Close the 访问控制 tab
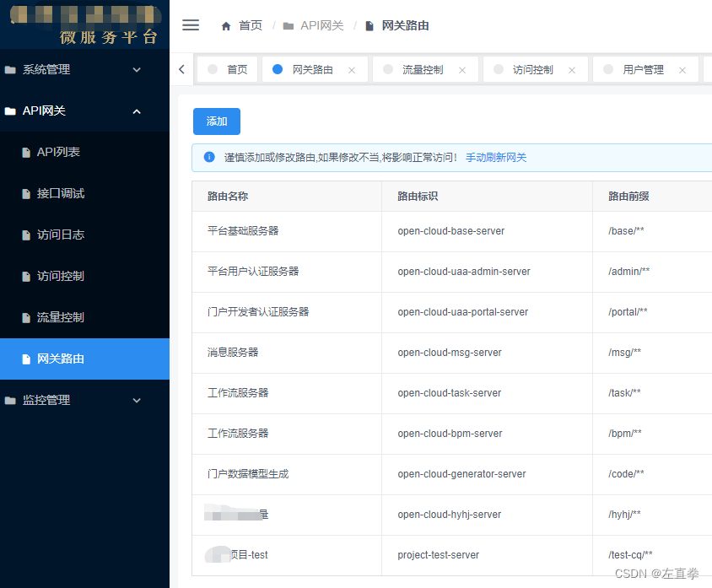This screenshot has width=712, height=588. 571,69
